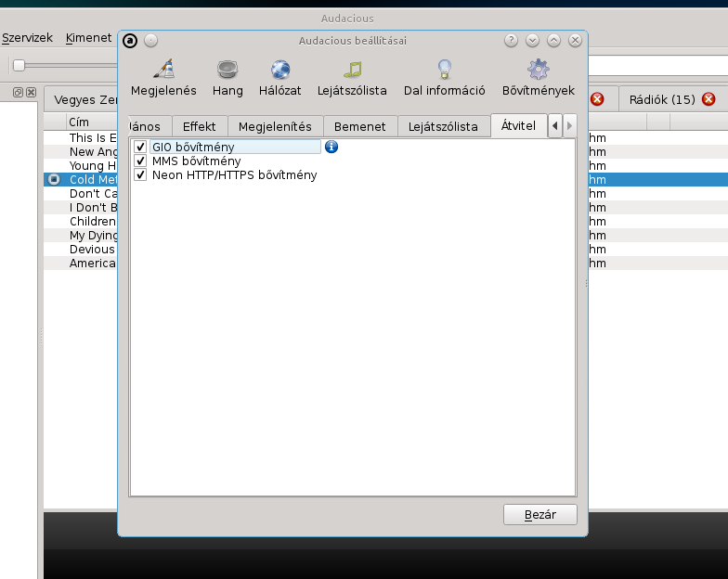
Task: Select the Vegyes Zene playlist tab
Action: (82, 100)
